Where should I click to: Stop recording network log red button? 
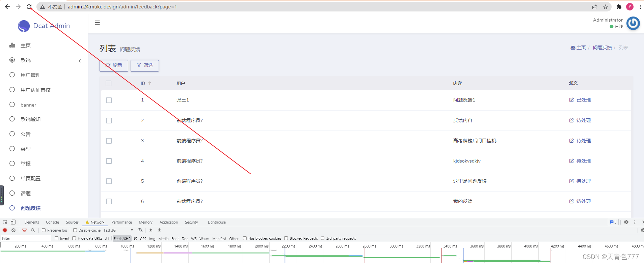pyautogui.click(x=5, y=230)
